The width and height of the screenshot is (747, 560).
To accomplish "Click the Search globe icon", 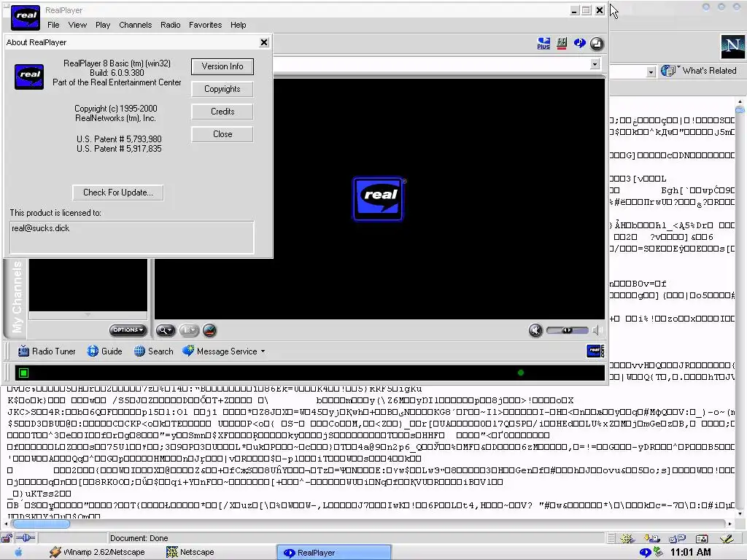I will (x=139, y=351).
